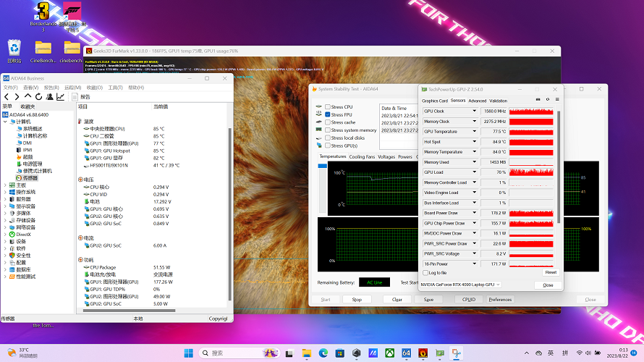Open GPU Load sensor dropdown
Image resolution: width=644 pixels, height=362 pixels.
475,172
